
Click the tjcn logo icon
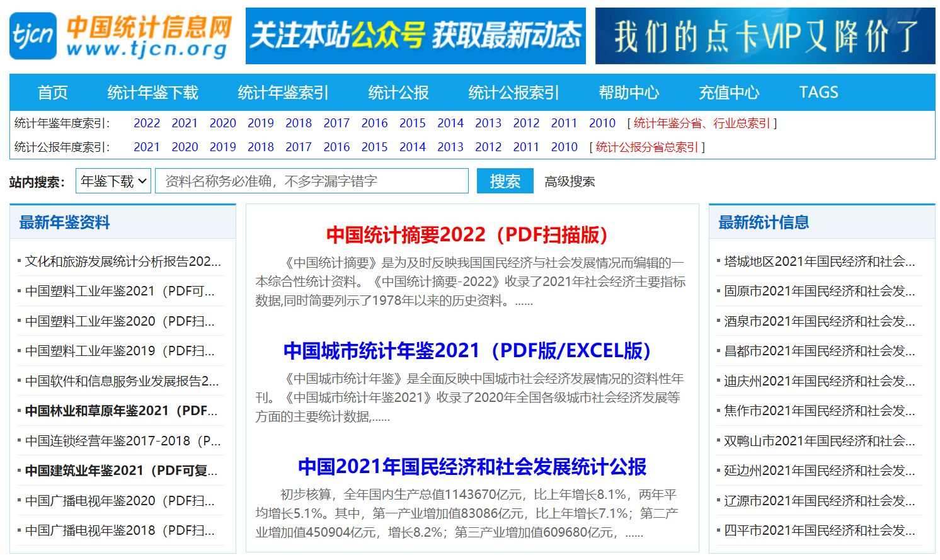(32, 34)
